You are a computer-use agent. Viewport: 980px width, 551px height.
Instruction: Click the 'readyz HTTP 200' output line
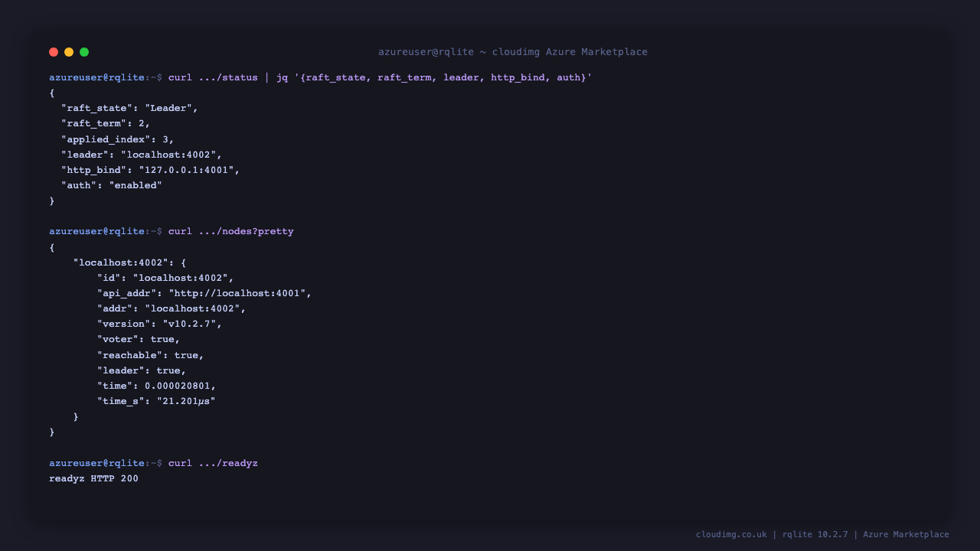[x=94, y=479]
